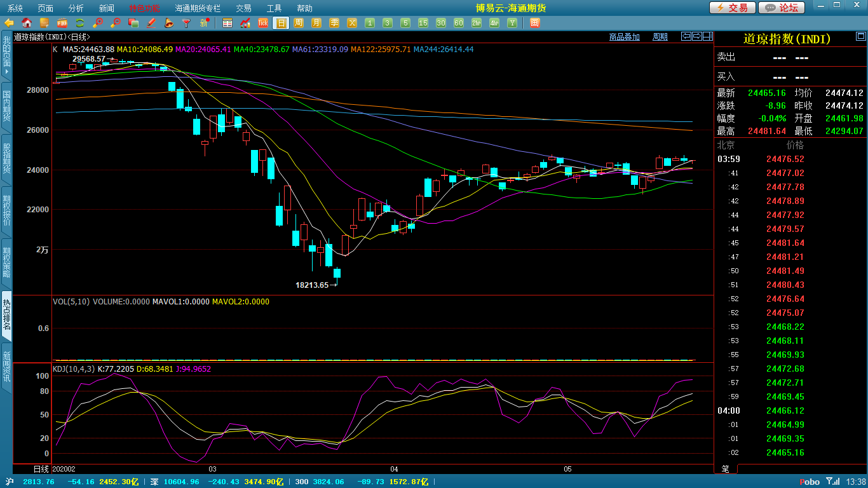Click the green Y yearly period icon
Screen dimensions: 868x488
(512, 23)
